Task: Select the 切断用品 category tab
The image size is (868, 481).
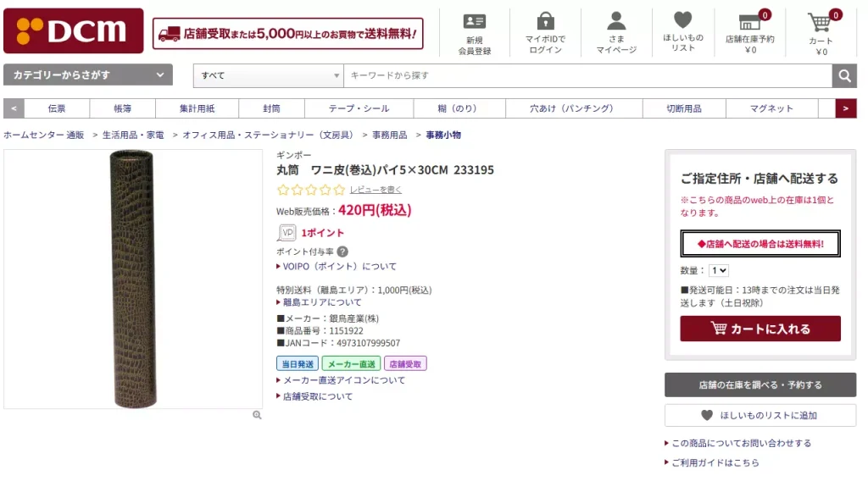Action: point(684,108)
